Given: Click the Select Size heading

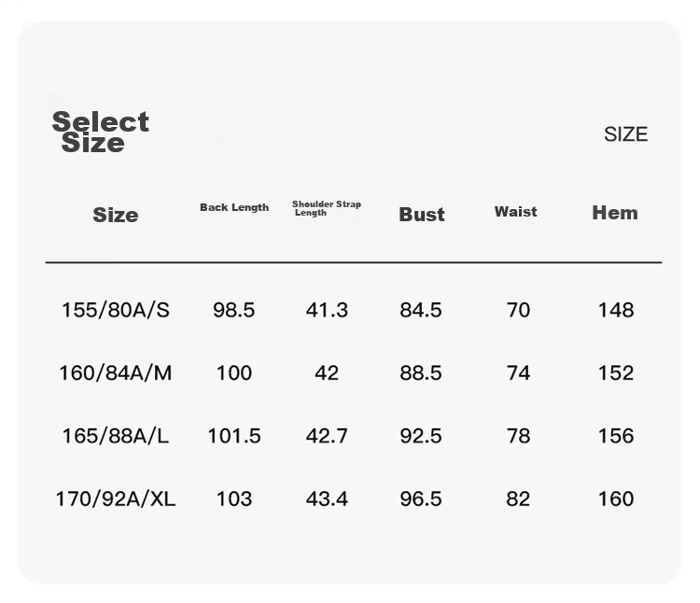Looking at the screenshot, I should [101, 133].
